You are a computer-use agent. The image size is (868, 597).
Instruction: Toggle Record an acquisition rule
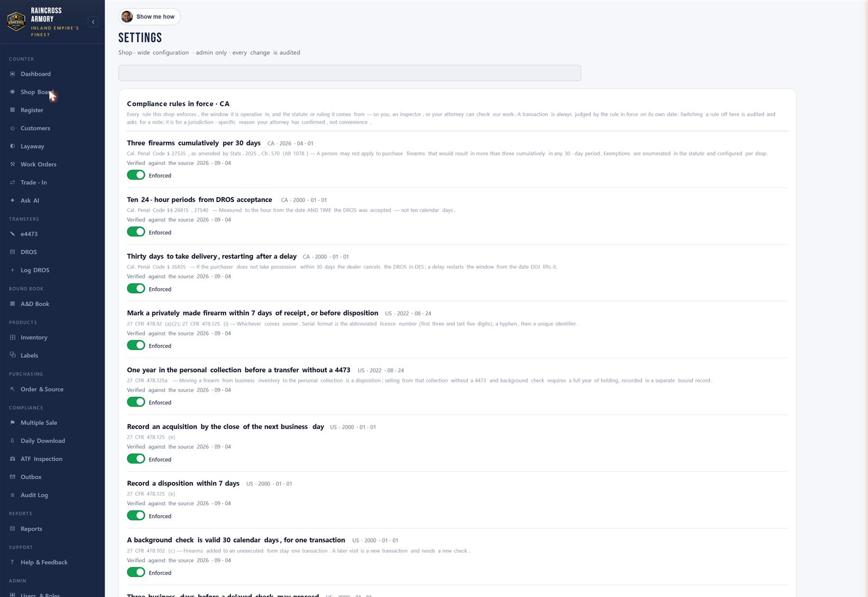(136, 459)
